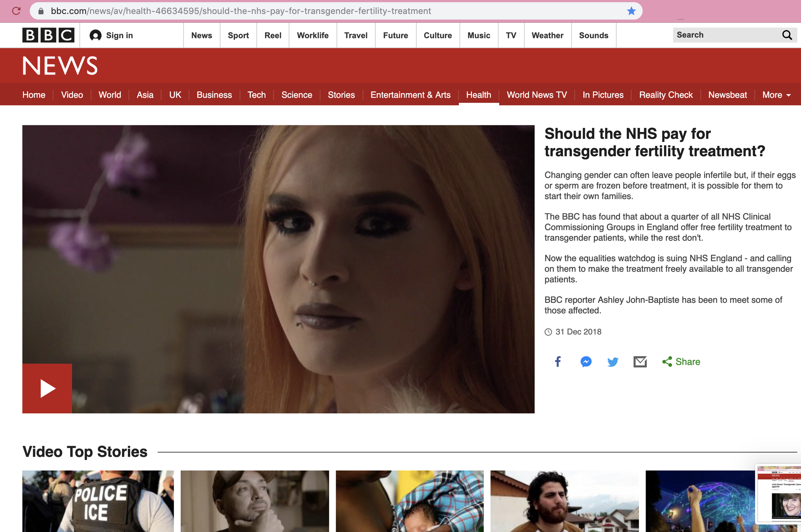
Task: Click the screenshot preview popup thumbnail
Action: click(779, 494)
